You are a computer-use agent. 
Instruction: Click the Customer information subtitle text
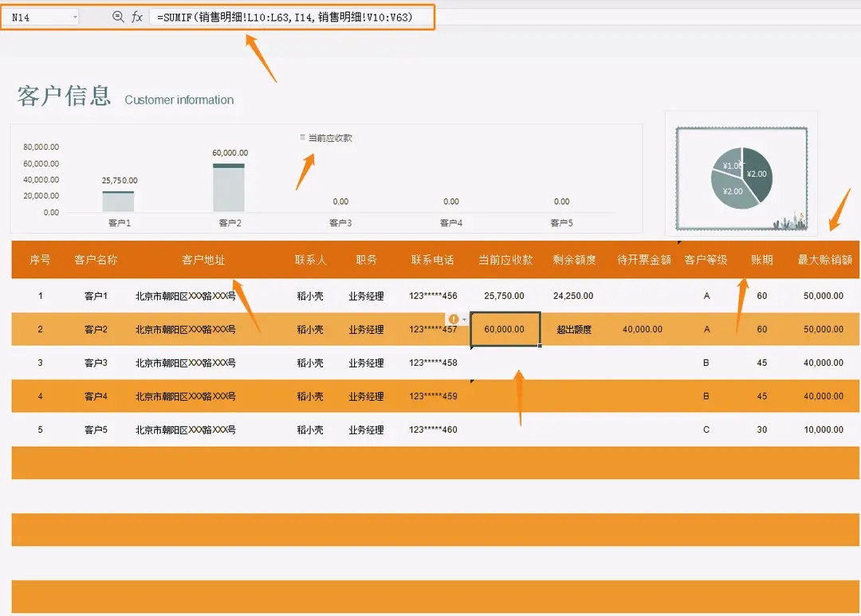click(x=179, y=100)
